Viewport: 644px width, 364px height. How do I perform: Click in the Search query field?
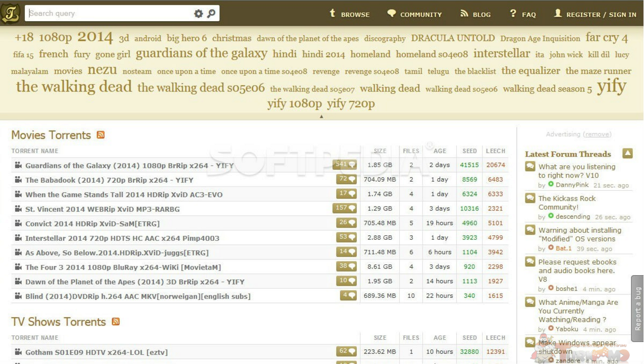point(109,14)
